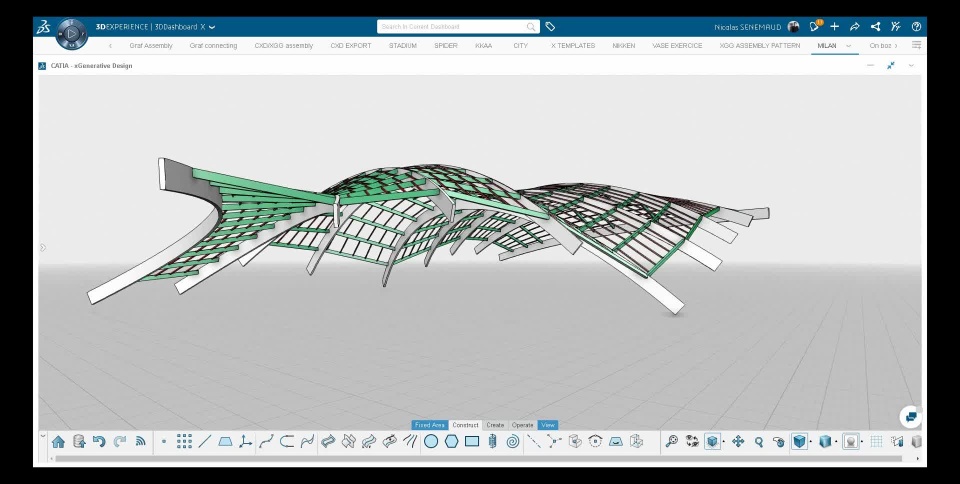Open the Construct action bar tab
Viewport: 960px width, 484px height.
(x=465, y=425)
